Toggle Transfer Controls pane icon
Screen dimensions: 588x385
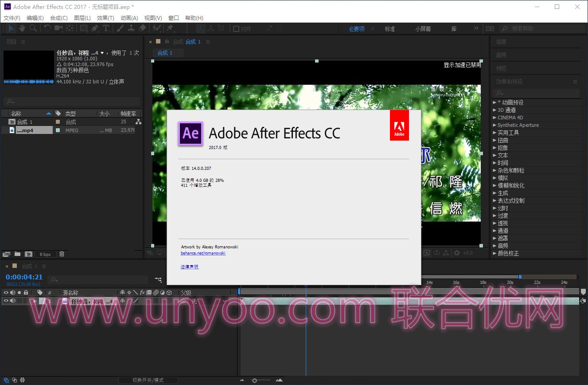pos(14,380)
